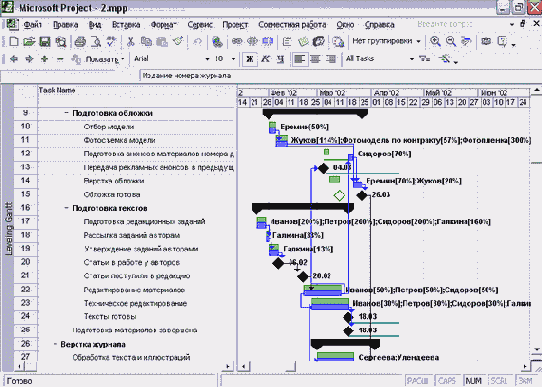Select the Тексты готовы task row
Viewport: 542px width, 387px height.
125,317
